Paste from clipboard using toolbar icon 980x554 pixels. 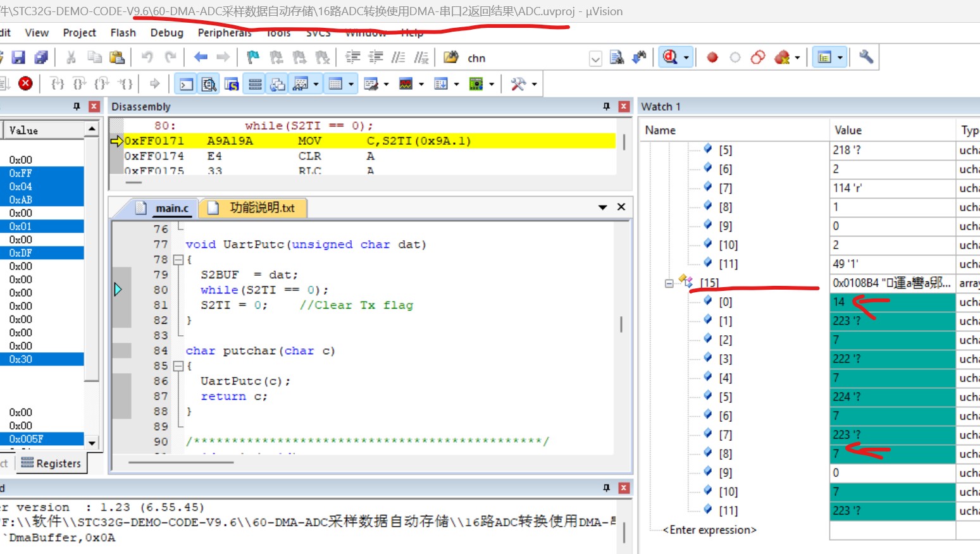117,58
